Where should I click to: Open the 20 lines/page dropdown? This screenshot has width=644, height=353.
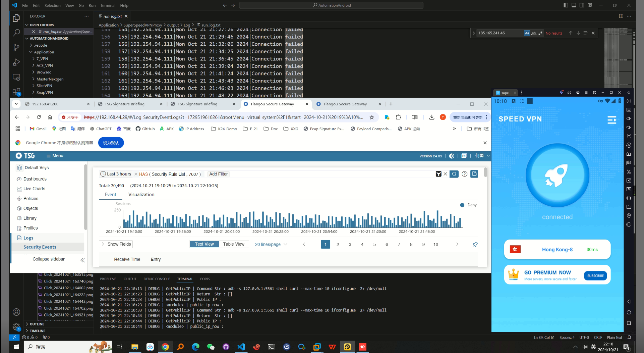tap(271, 244)
